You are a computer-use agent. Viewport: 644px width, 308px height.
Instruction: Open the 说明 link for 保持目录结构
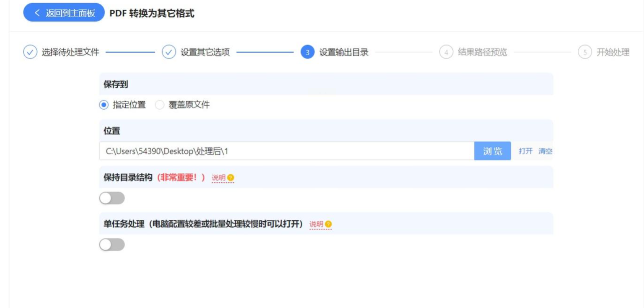tap(218, 178)
